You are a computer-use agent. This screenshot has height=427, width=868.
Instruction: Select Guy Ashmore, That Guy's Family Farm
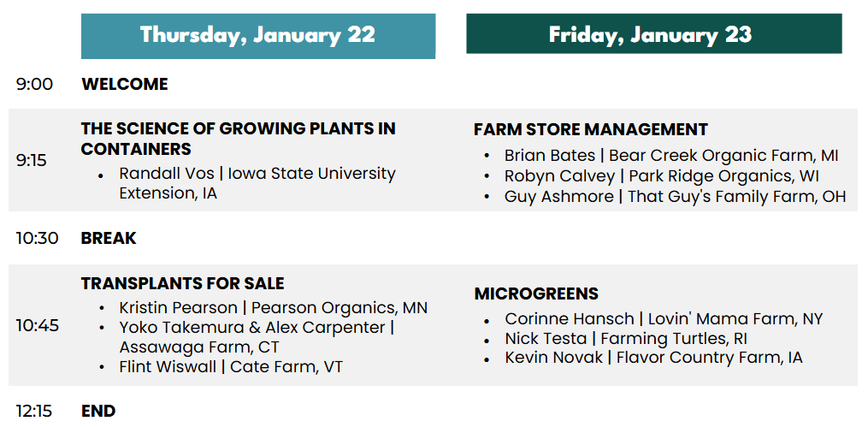click(674, 197)
